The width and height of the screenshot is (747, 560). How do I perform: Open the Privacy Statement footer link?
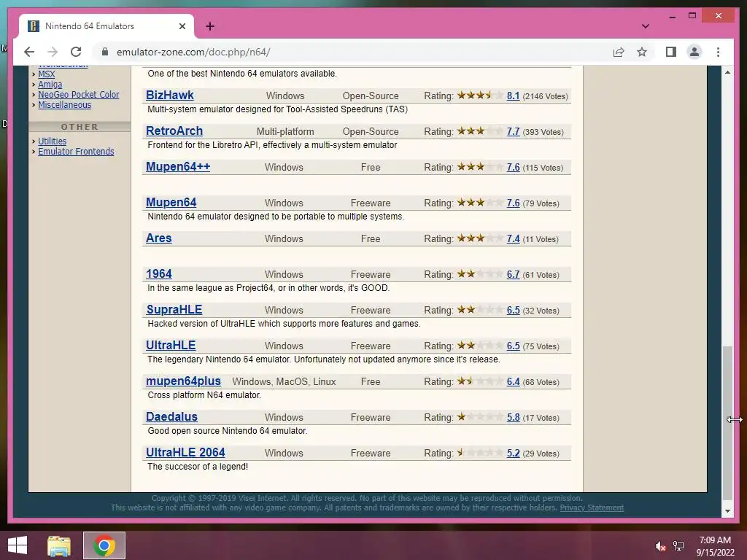point(592,507)
